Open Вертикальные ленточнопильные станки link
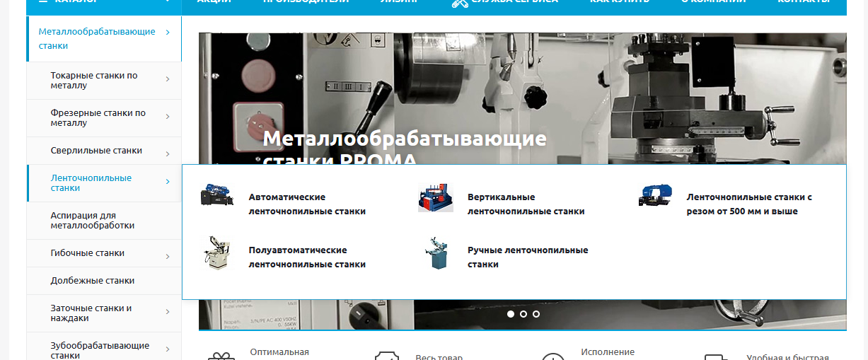Image resolution: width=868 pixels, height=360 pixels. click(x=526, y=204)
